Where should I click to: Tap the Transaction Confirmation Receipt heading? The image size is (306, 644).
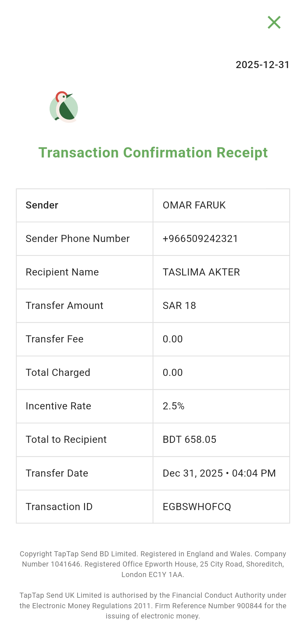[x=153, y=153]
